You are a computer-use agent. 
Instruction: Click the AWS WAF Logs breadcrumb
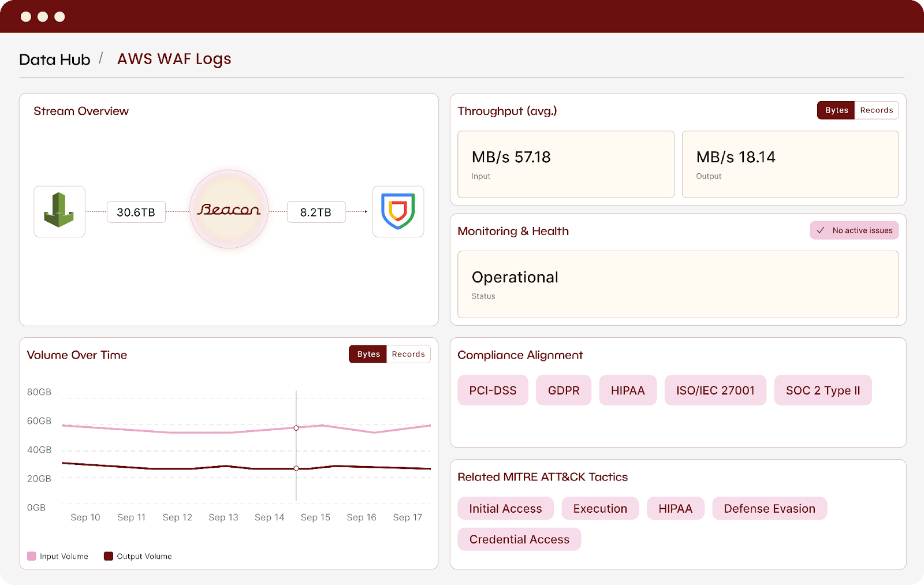tap(174, 59)
